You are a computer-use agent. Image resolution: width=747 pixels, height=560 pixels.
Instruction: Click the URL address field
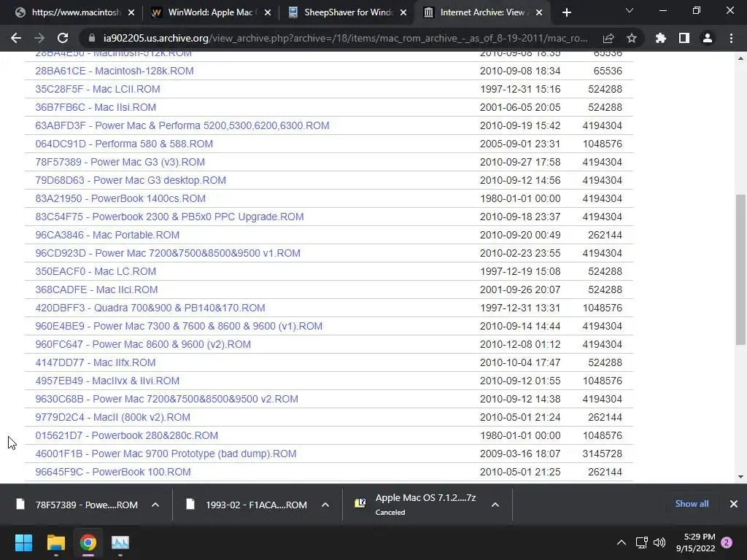tap(345, 38)
